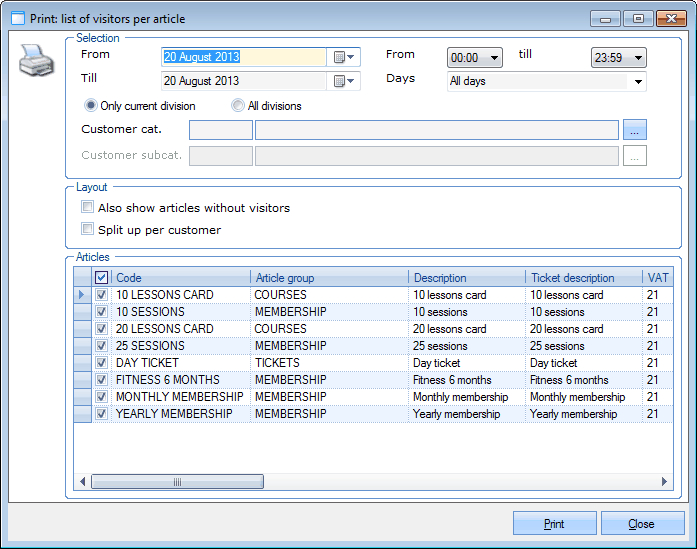Open calendar picker for Till date
Screen dimensions: 697x549
[x=343, y=81]
